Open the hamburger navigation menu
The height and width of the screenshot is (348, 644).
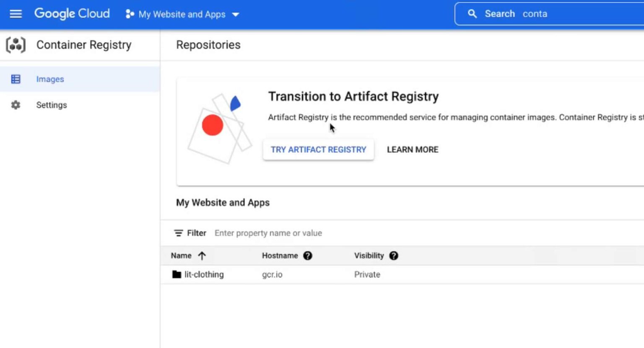coord(16,14)
